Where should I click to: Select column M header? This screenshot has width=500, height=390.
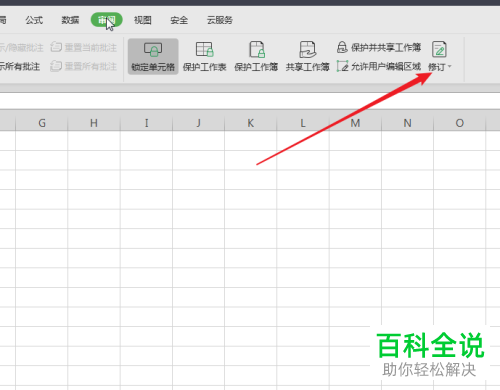pyautogui.click(x=355, y=123)
